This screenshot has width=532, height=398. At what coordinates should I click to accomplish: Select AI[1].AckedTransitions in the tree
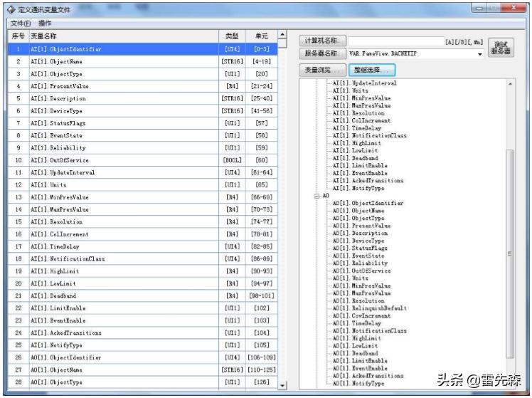point(368,181)
